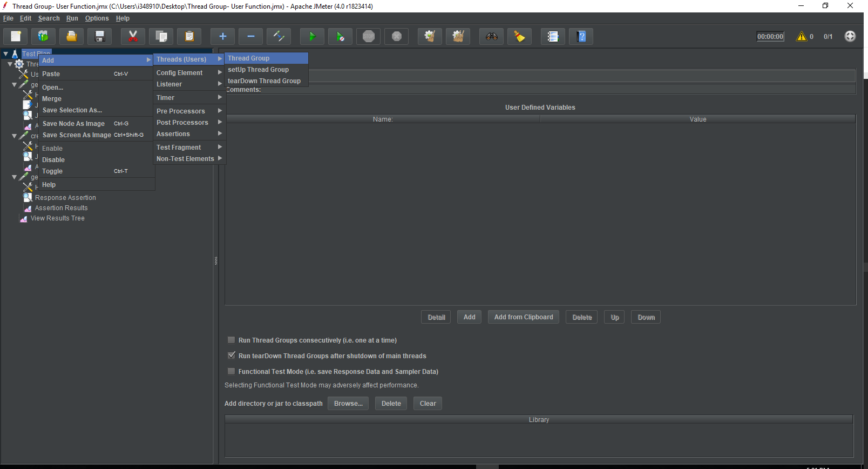Click the Detail button
The image size is (868, 469).
pos(436,317)
